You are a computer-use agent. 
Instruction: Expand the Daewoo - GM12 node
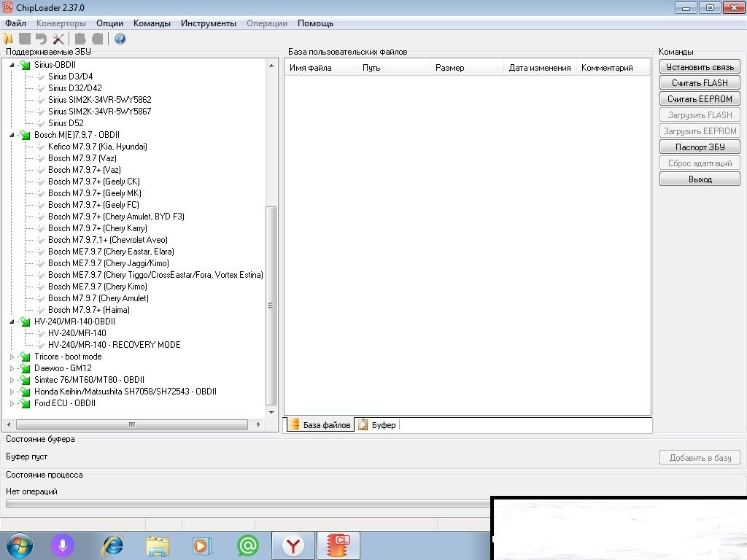click(12, 368)
